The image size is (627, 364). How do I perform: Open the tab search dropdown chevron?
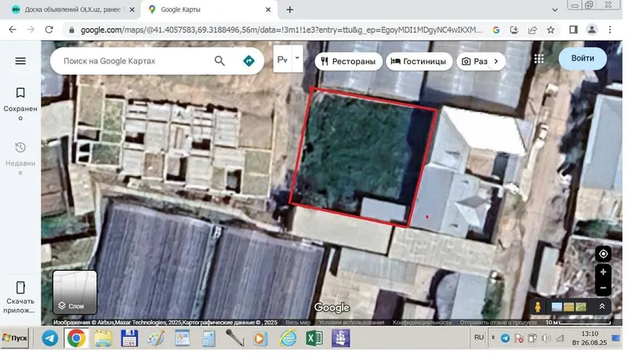click(555, 9)
